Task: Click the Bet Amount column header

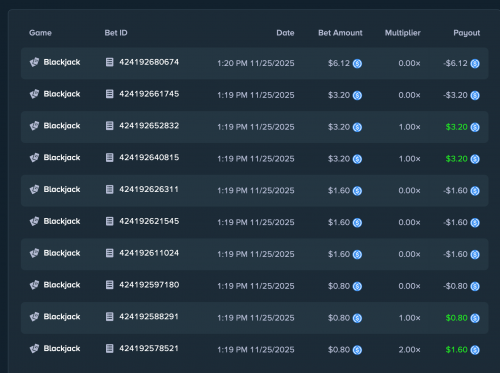Action: coord(340,33)
